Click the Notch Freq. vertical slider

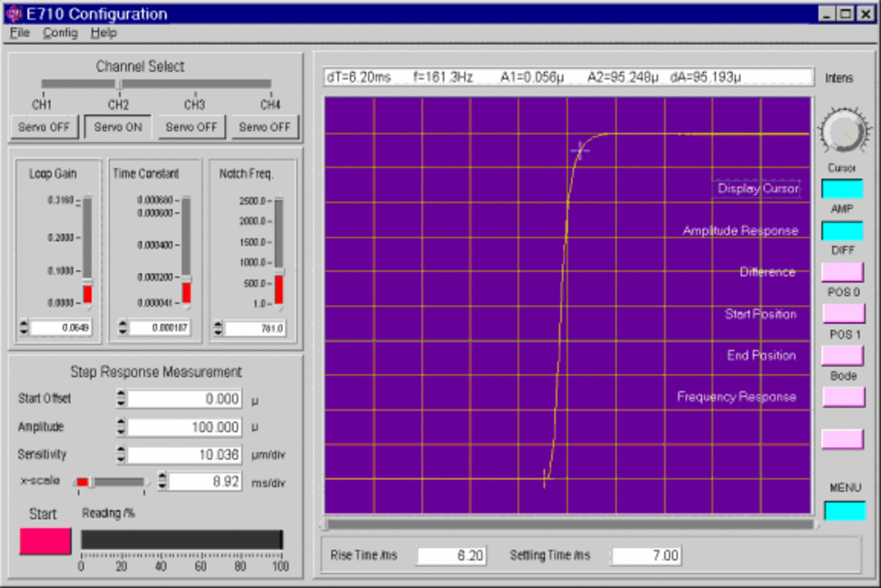click(x=279, y=251)
